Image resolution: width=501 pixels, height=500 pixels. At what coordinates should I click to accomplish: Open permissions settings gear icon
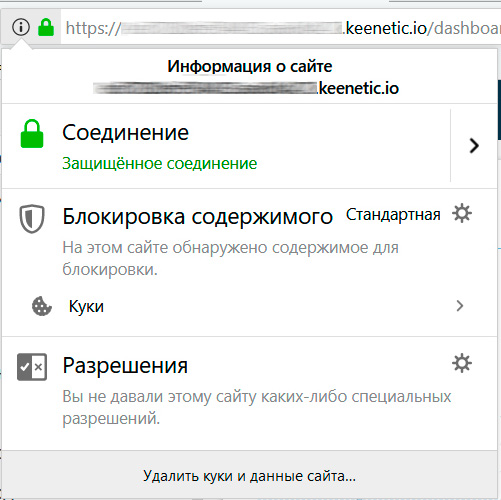coord(462,363)
